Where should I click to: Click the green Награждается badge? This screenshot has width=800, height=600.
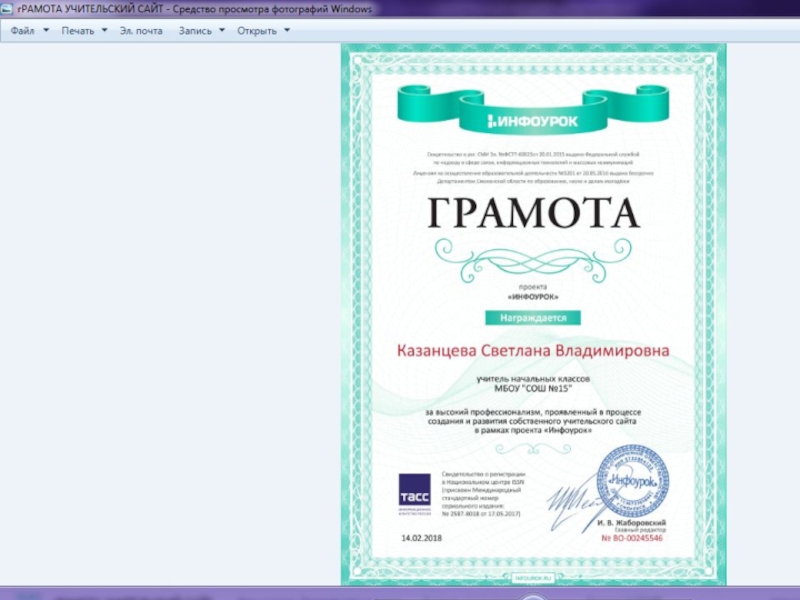[533, 318]
